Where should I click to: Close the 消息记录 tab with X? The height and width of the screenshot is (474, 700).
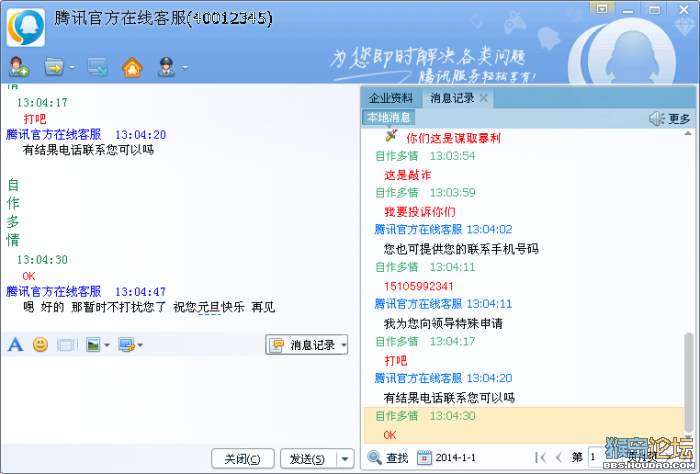tap(483, 98)
